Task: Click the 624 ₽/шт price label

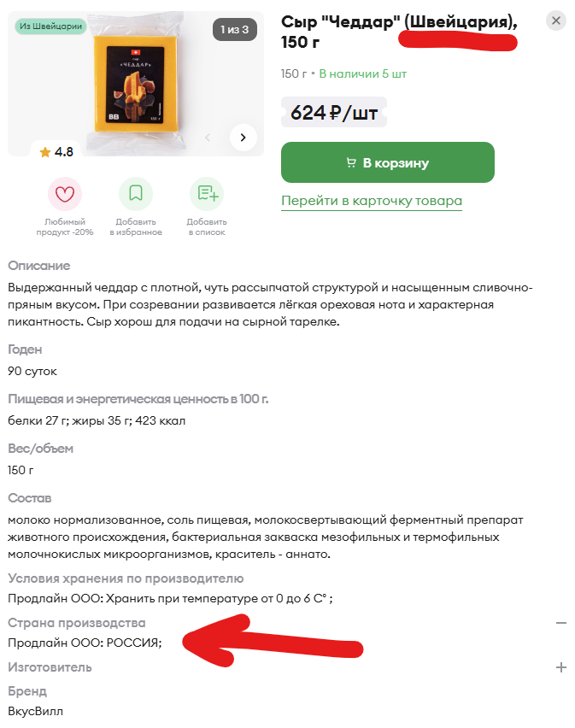Action: tap(334, 112)
